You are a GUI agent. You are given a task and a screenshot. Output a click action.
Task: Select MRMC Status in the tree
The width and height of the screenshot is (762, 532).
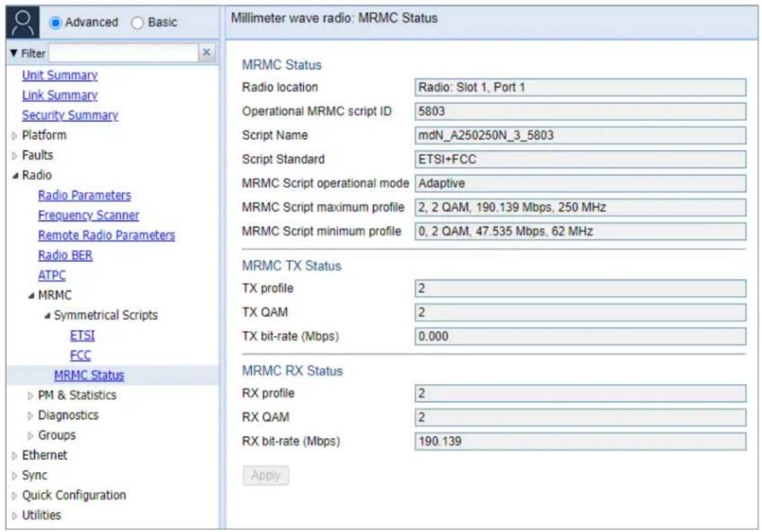pyautogui.click(x=89, y=375)
